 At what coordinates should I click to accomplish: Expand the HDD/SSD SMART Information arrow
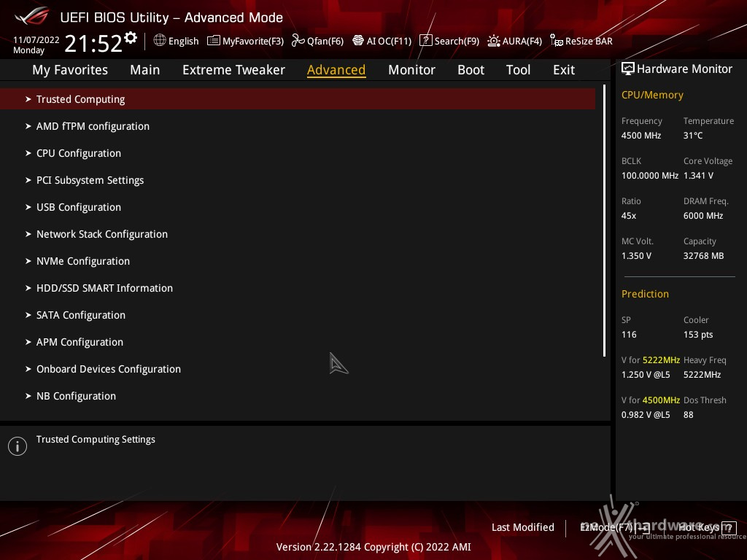coord(28,288)
